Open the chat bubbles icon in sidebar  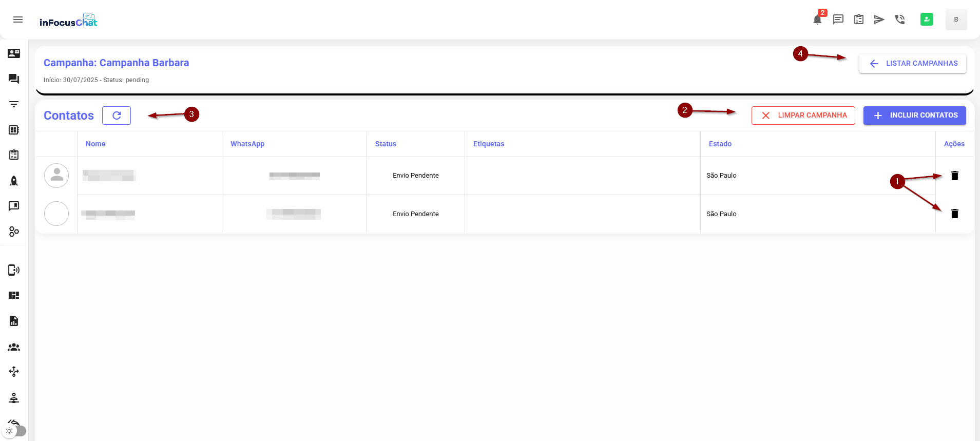14,79
